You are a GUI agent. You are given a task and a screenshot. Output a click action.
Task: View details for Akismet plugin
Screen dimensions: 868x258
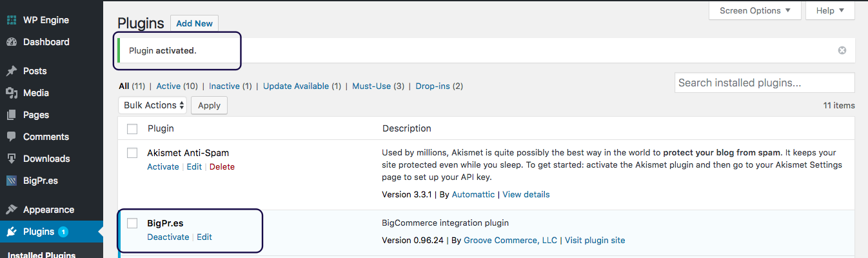click(526, 194)
